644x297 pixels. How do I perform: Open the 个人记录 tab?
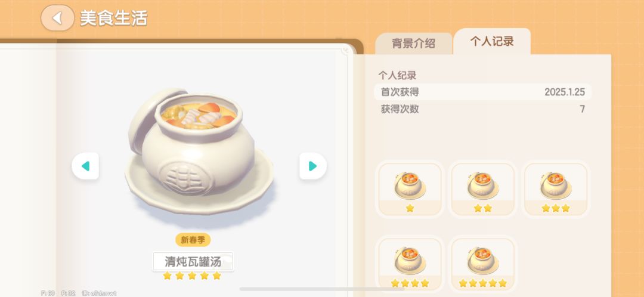pos(491,42)
